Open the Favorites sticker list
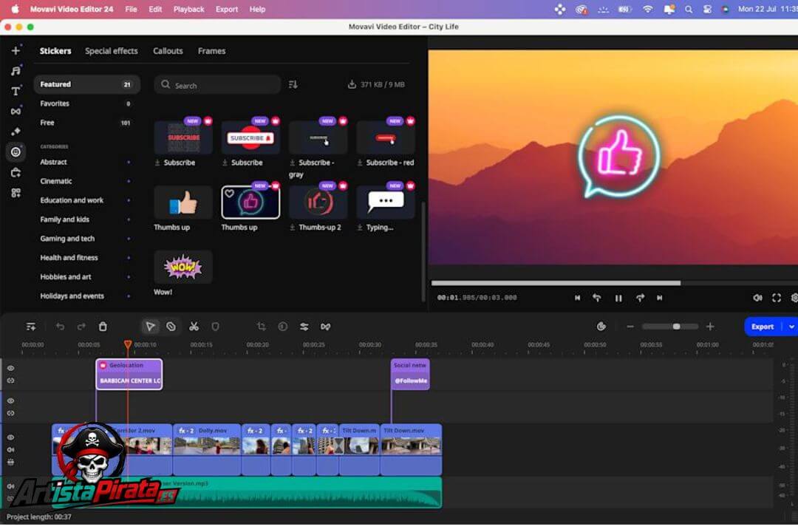Screen dimensions: 798x532 (86, 104)
